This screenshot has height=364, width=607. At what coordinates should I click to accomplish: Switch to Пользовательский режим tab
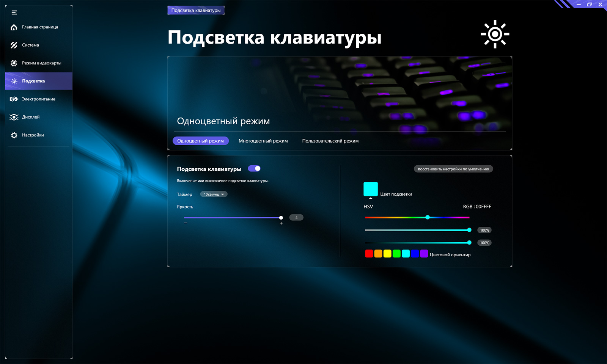point(330,141)
